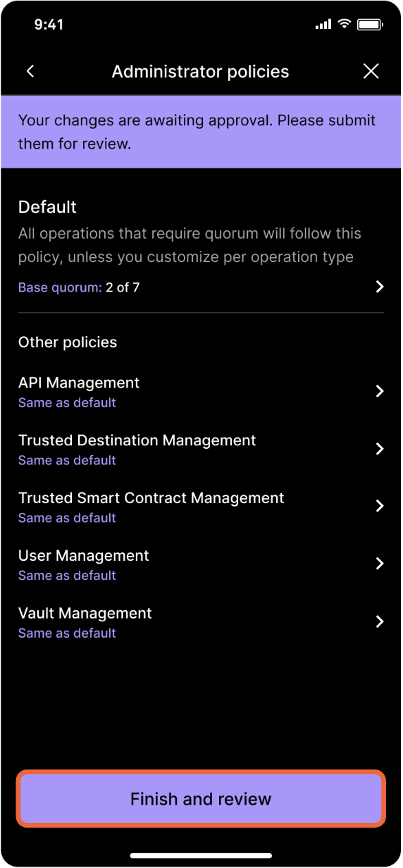
Task: Select Trusted Destination Management label
Action: (137, 440)
